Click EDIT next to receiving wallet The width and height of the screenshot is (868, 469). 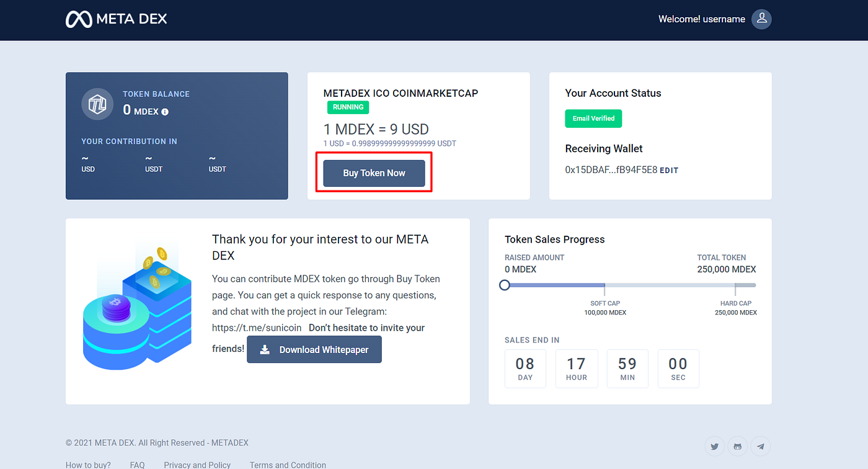[x=669, y=170]
